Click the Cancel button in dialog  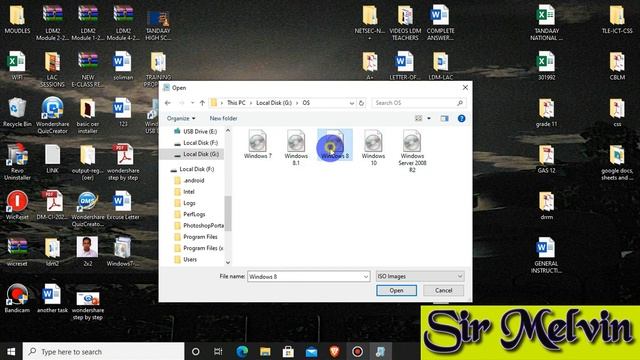[x=443, y=291]
